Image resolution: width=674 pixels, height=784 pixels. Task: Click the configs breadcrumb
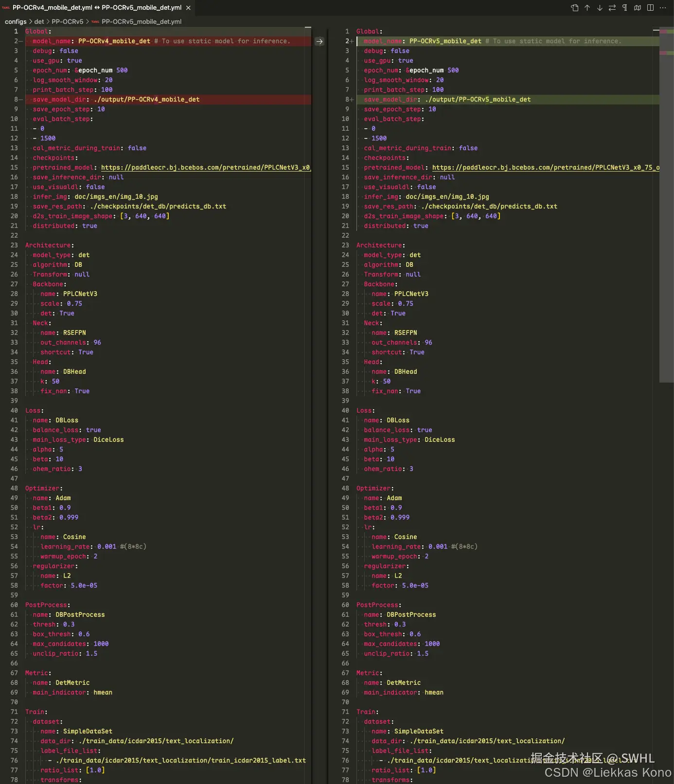(16, 21)
